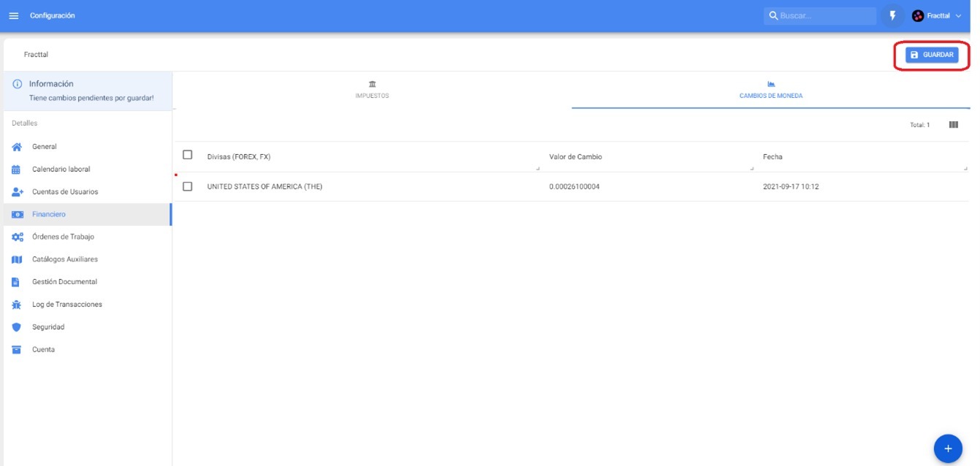
Task: Click the Calendario laboral calendar icon
Action: 17,169
